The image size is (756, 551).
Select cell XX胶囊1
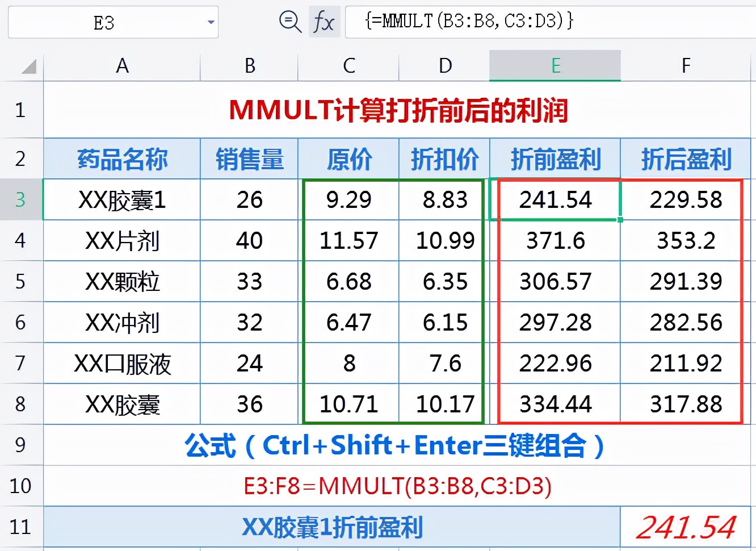pos(122,199)
